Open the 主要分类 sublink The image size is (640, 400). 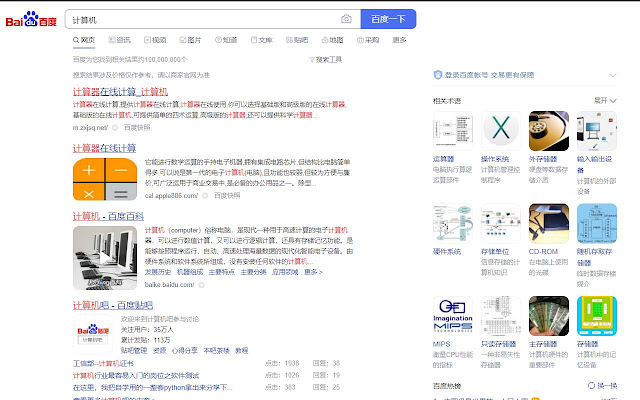pos(253,272)
